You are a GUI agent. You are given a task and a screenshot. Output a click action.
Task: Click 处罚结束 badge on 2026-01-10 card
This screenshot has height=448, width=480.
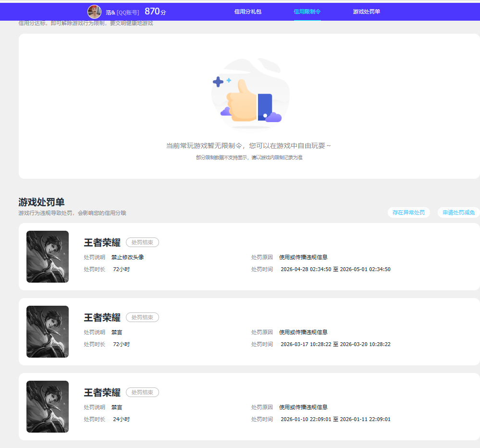point(142,392)
